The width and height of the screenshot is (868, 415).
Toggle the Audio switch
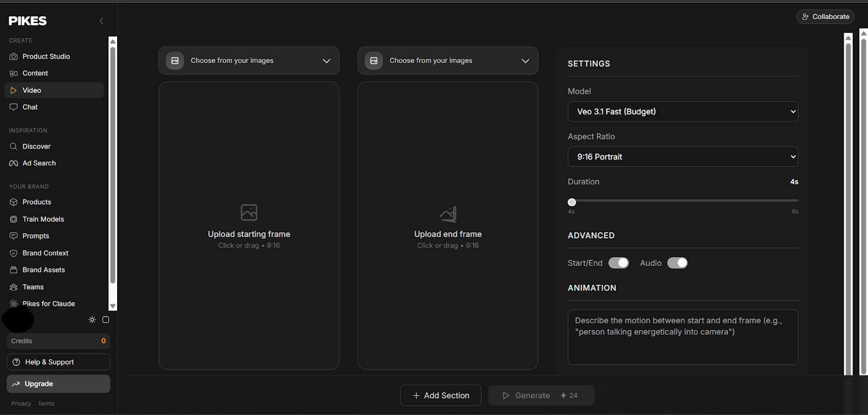677,263
